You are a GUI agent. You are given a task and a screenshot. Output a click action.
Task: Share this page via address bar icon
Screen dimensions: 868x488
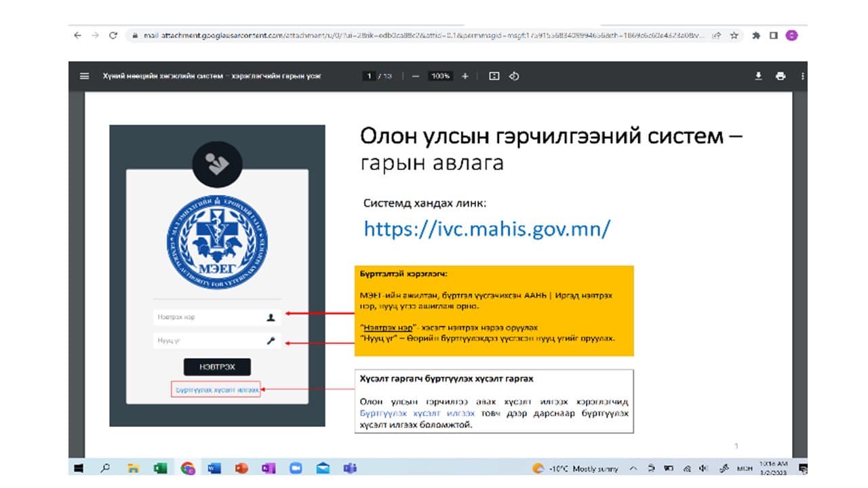tap(717, 35)
